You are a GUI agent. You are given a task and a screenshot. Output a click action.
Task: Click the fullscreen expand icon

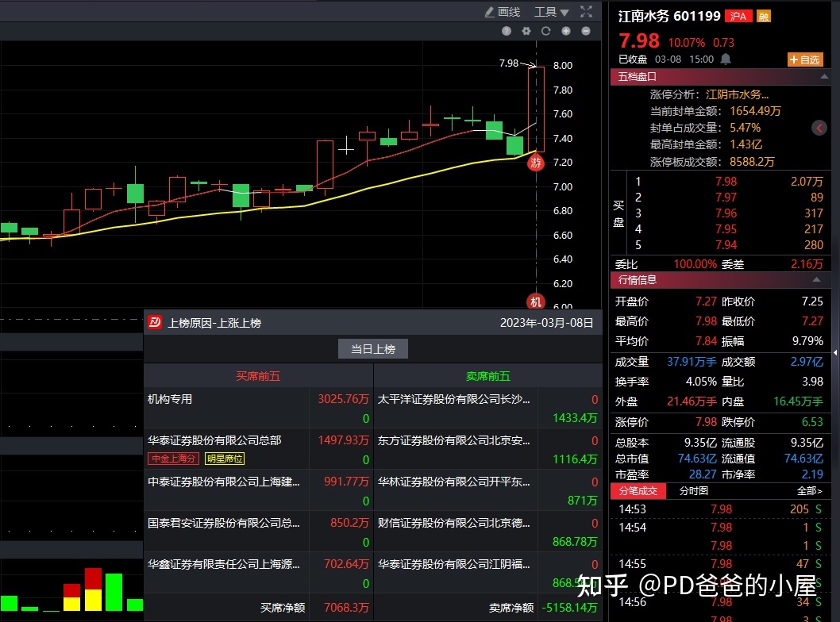(x=586, y=12)
